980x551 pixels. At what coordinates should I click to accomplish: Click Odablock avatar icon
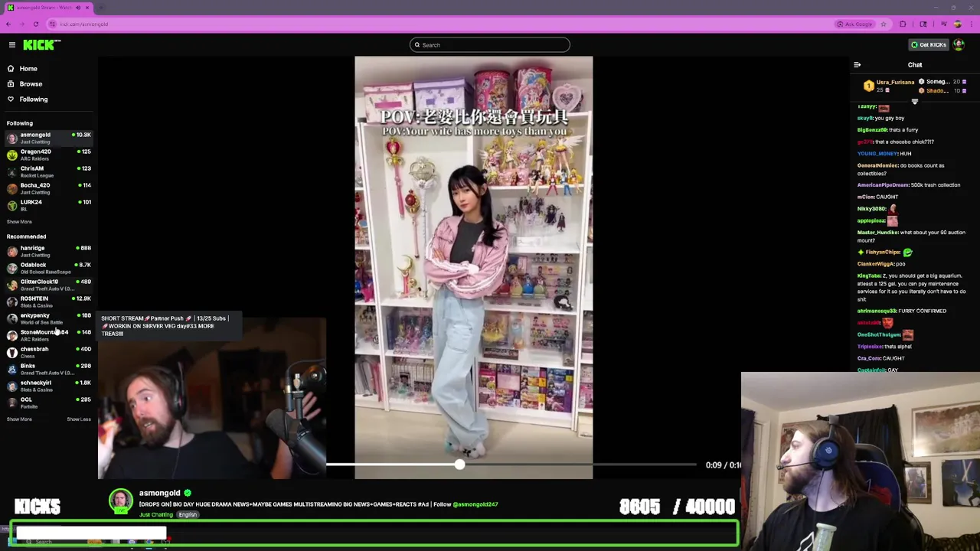pyautogui.click(x=12, y=268)
